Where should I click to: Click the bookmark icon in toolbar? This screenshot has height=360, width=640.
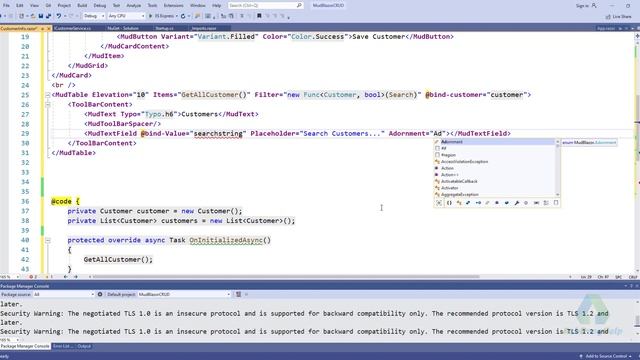tap(259, 16)
